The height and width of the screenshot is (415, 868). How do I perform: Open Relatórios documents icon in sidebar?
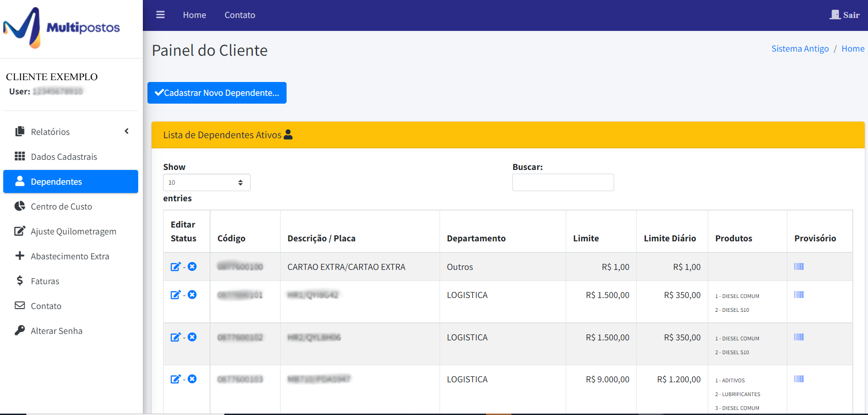(x=20, y=131)
